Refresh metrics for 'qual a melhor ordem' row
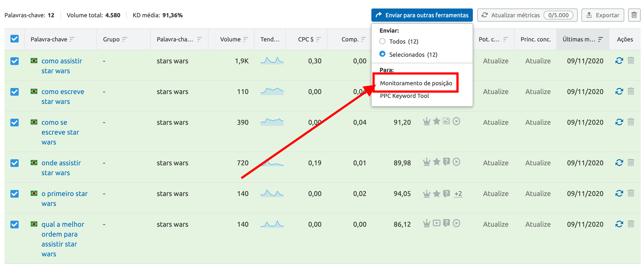This screenshot has width=644, height=264. tap(619, 224)
